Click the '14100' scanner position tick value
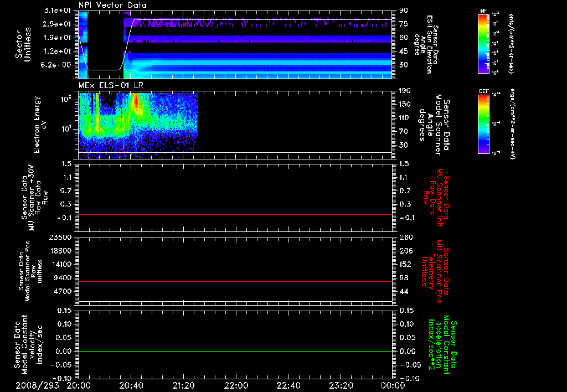 coord(60,264)
